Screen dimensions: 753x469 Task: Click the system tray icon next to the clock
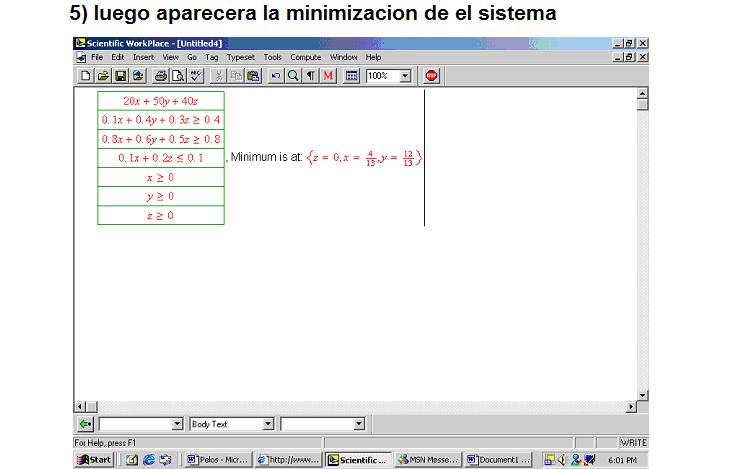[590, 460]
